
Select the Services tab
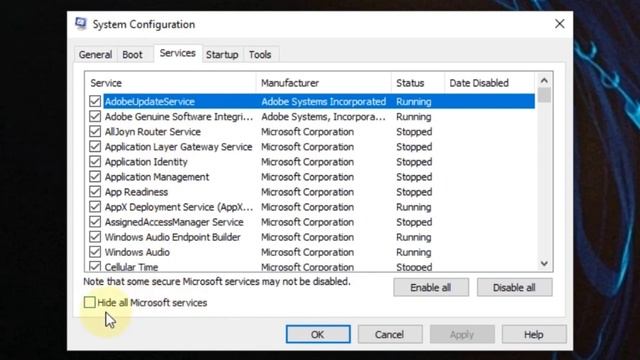[x=178, y=53]
